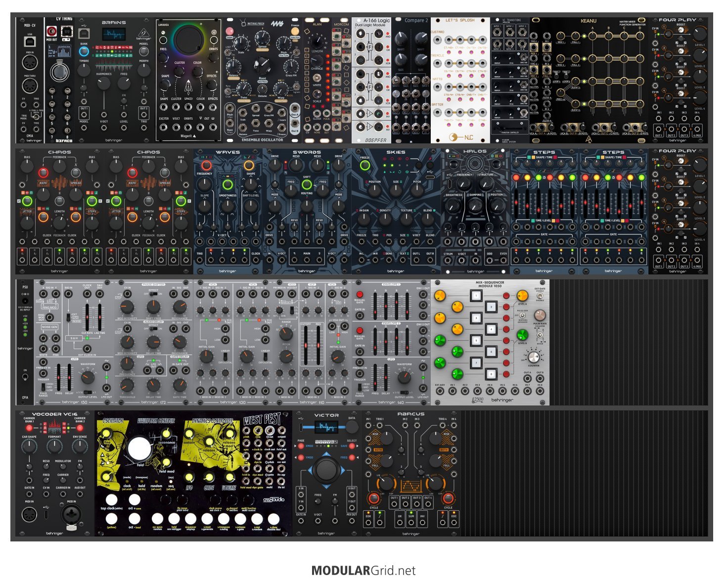Flip the WRITE switch on the Alan module
The image size is (728, 581).
click(317, 78)
